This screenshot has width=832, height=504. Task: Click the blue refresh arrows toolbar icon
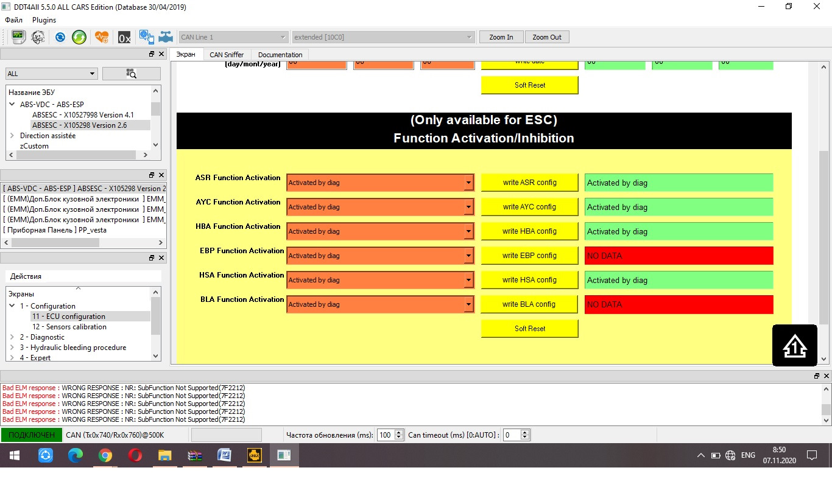click(x=60, y=37)
